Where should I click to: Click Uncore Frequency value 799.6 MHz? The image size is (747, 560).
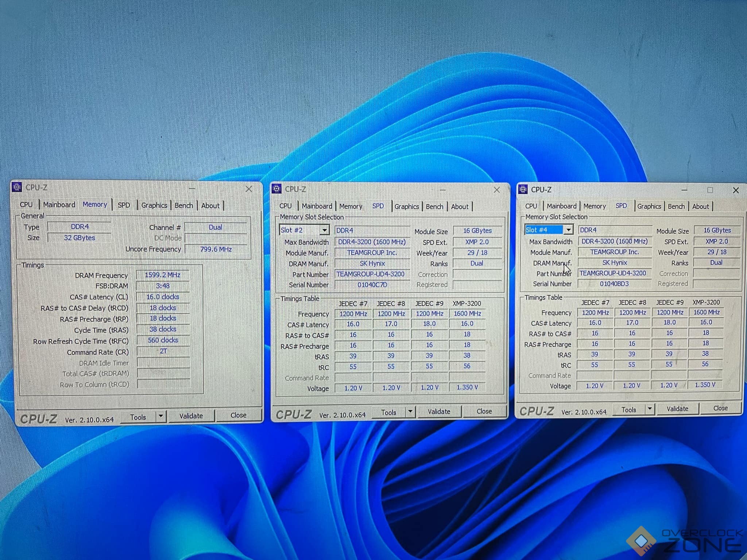(216, 249)
